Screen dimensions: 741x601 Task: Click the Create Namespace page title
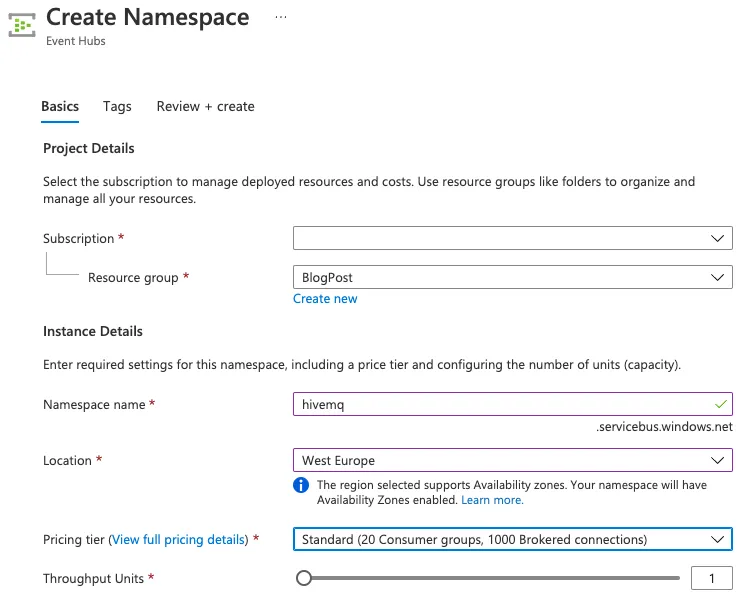(147, 17)
